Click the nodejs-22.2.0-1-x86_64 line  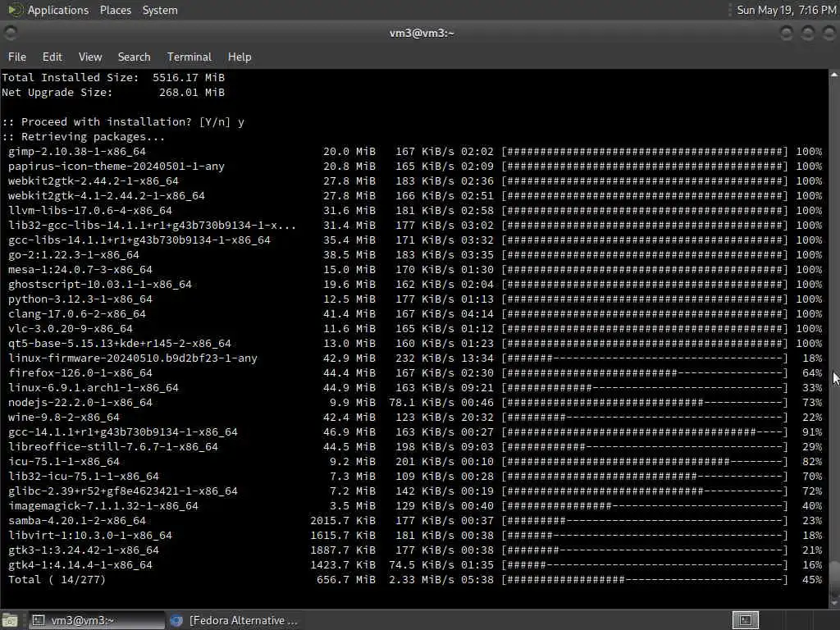(x=414, y=402)
